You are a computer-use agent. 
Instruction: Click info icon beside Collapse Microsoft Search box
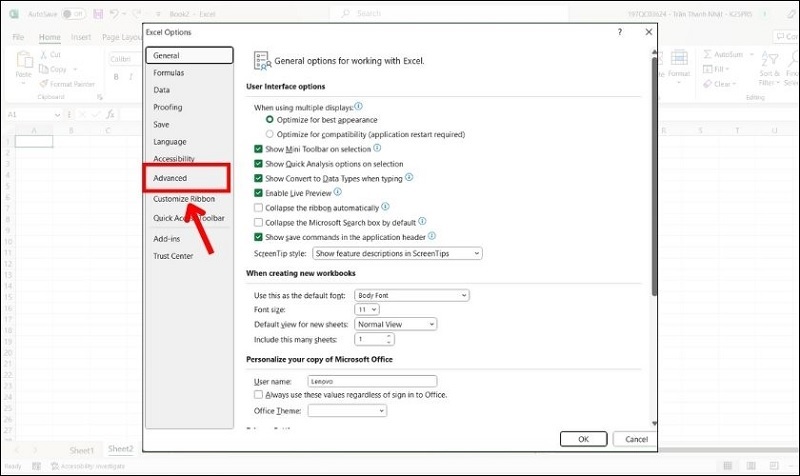point(422,221)
